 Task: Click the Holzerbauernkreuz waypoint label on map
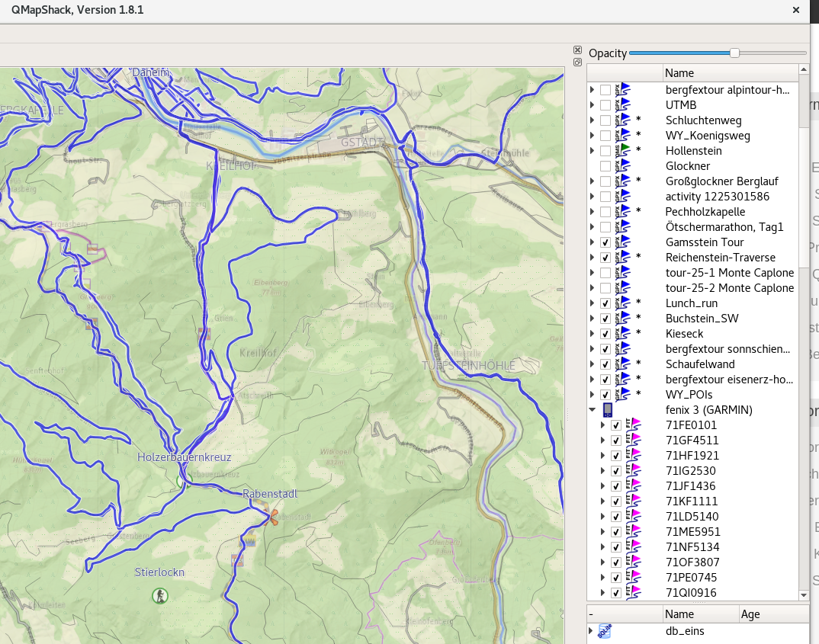[x=184, y=457]
